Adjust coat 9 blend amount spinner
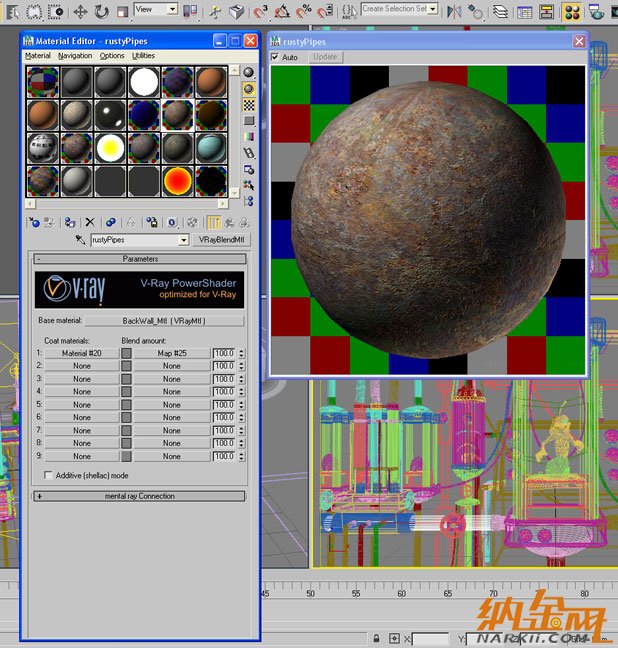The image size is (618, 648). pyautogui.click(x=242, y=456)
